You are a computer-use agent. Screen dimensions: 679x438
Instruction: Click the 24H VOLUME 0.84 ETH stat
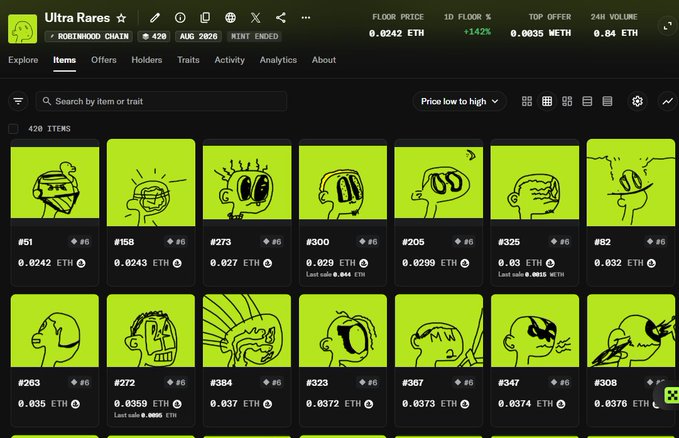click(615, 25)
